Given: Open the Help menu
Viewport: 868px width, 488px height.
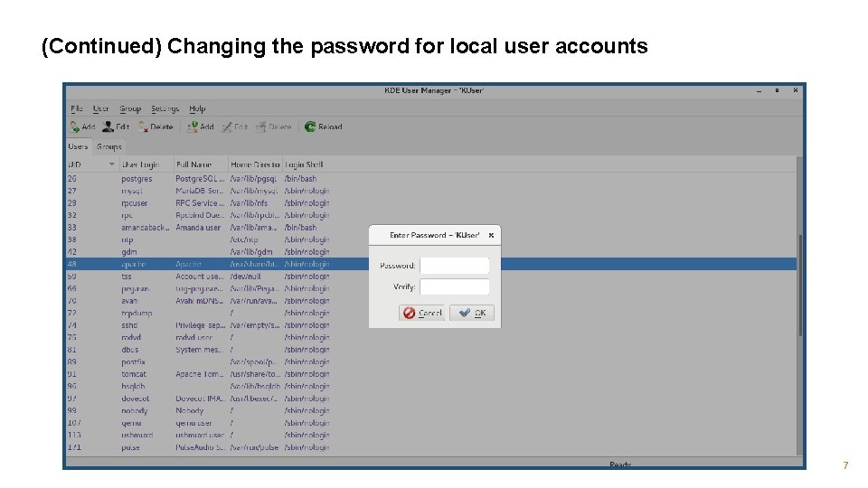Looking at the screenshot, I should (x=197, y=108).
